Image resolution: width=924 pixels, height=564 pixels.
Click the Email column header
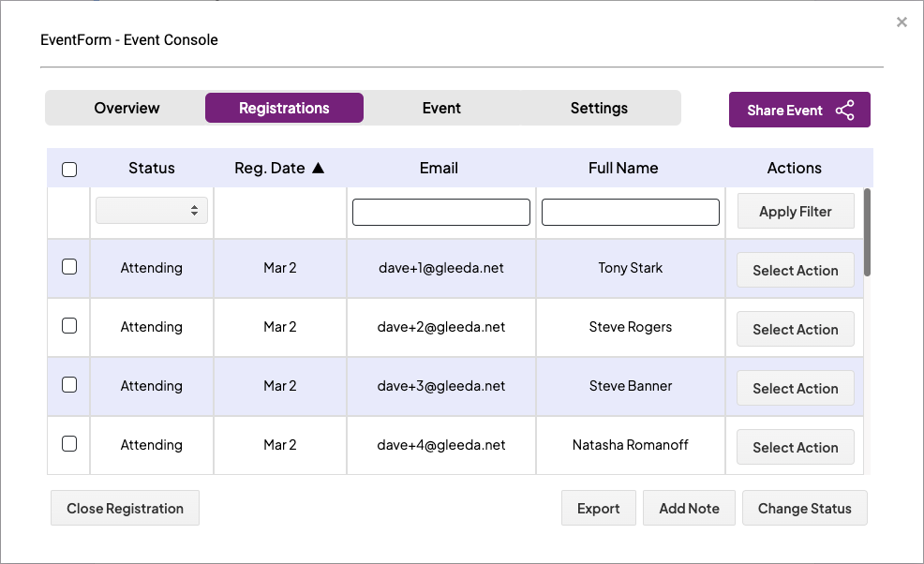439,168
